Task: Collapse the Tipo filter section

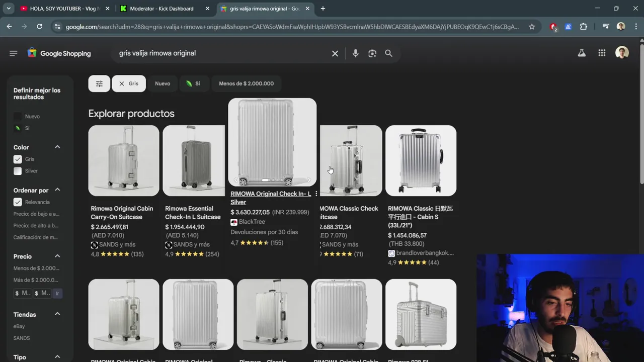Action: pyautogui.click(x=57, y=356)
